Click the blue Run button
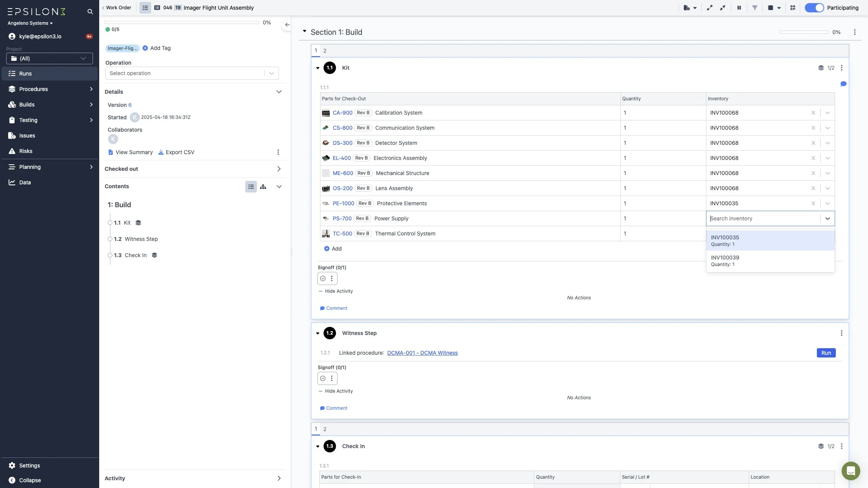This screenshot has width=868, height=488. click(826, 353)
